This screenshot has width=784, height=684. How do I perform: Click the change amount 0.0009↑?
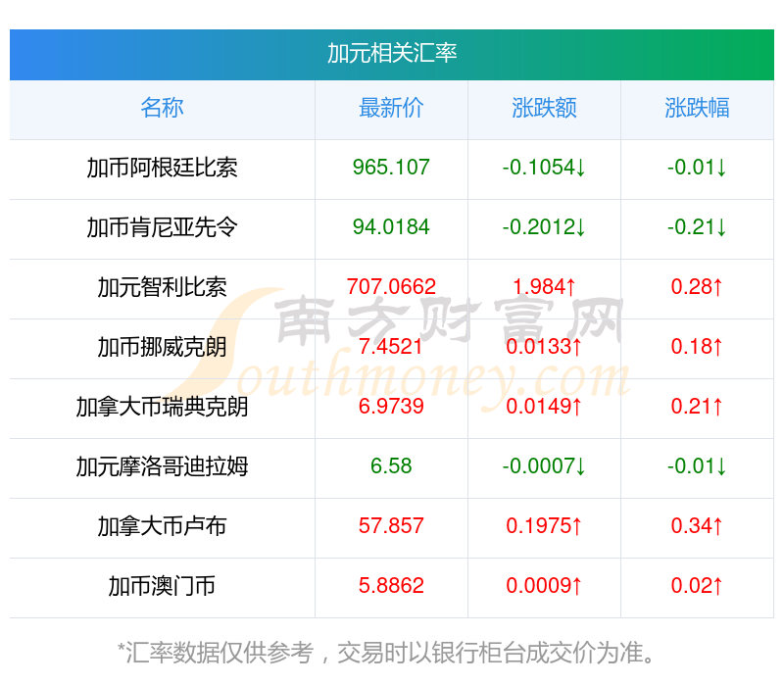pyautogui.click(x=544, y=586)
